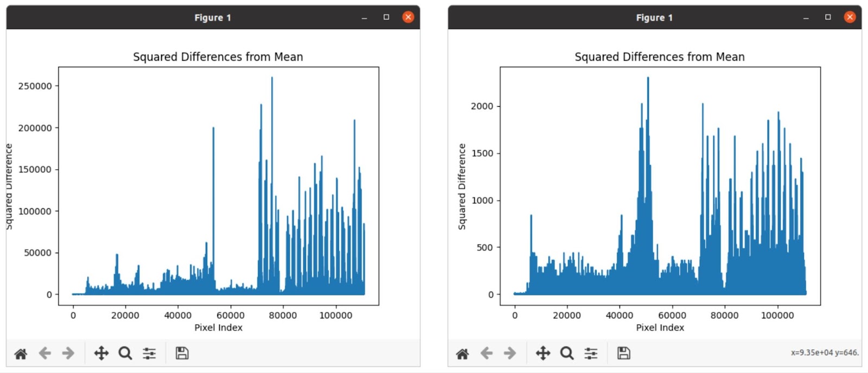868x373 pixels.
Task: Close the right Figure 1 window
Action: [x=850, y=17]
